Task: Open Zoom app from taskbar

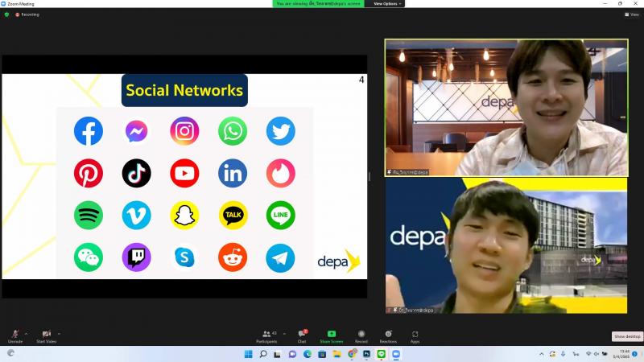Action: click(396, 354)
